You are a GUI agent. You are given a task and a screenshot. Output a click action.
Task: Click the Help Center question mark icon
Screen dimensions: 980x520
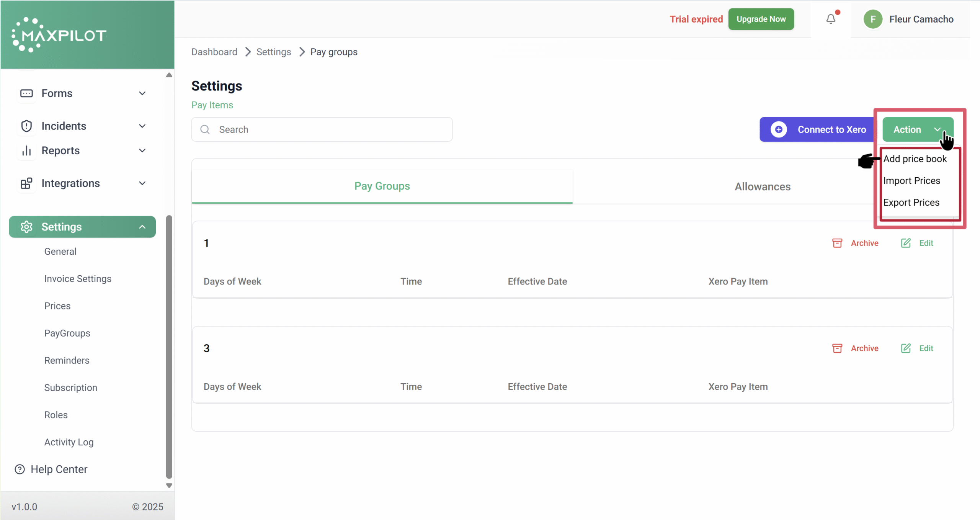20,469
